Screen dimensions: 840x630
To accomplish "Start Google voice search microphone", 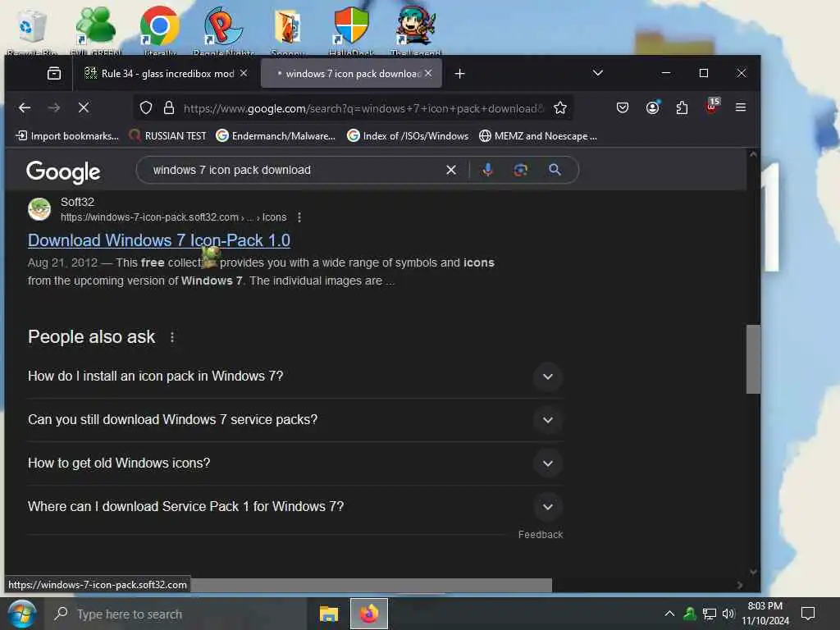I will (487, 170).
